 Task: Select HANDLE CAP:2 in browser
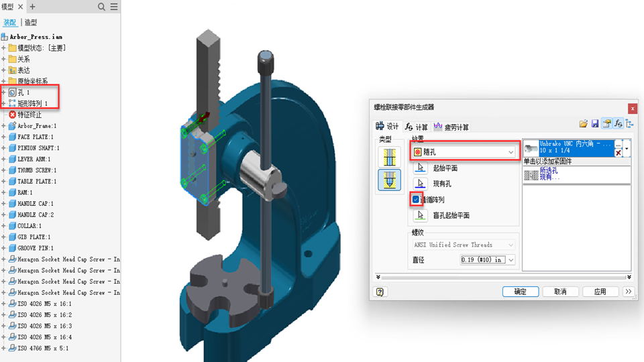click(x=36, y=215)
